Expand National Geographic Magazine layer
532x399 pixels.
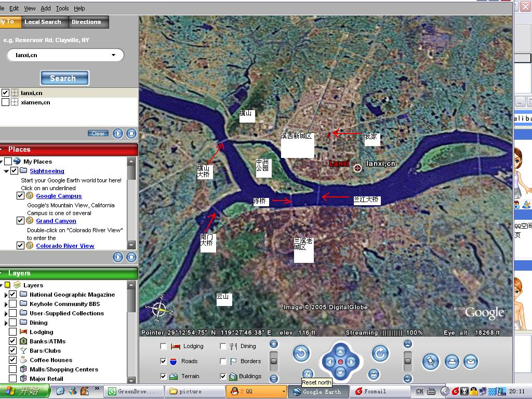click(6, 295)
